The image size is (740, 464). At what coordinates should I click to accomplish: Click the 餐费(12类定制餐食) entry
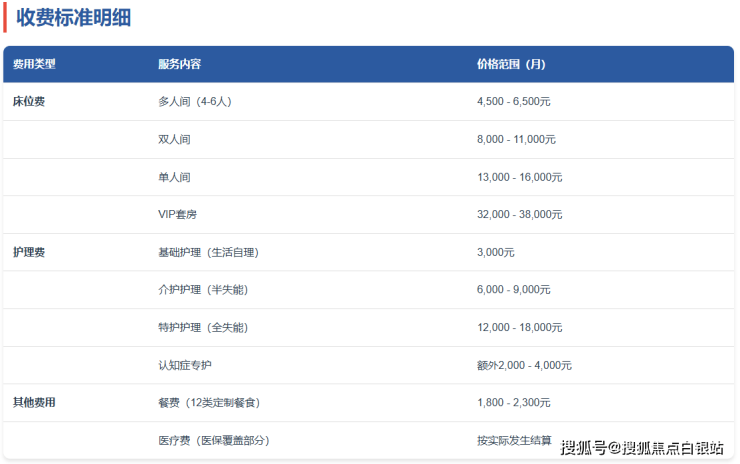(x=208, y=402)
